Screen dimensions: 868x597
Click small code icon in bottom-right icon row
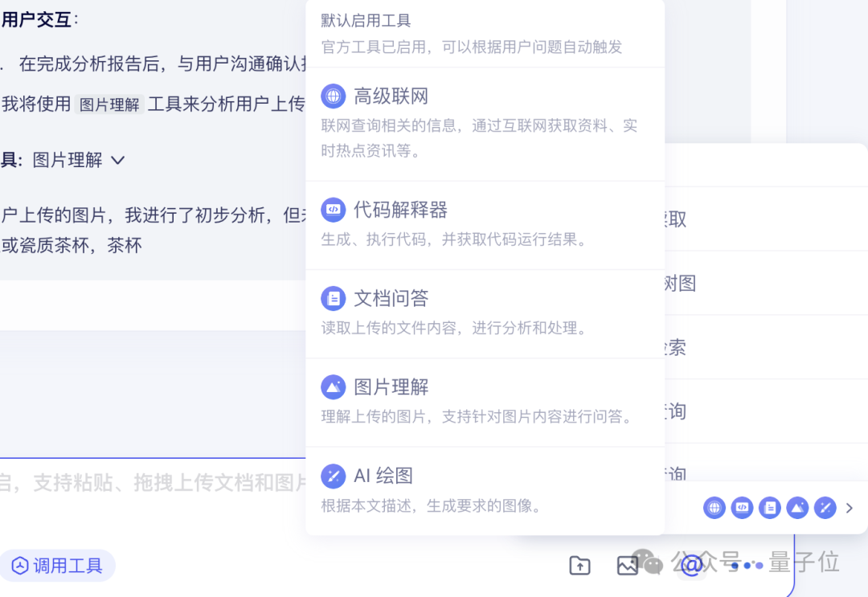pyautogui.click(x=742, y=507)
